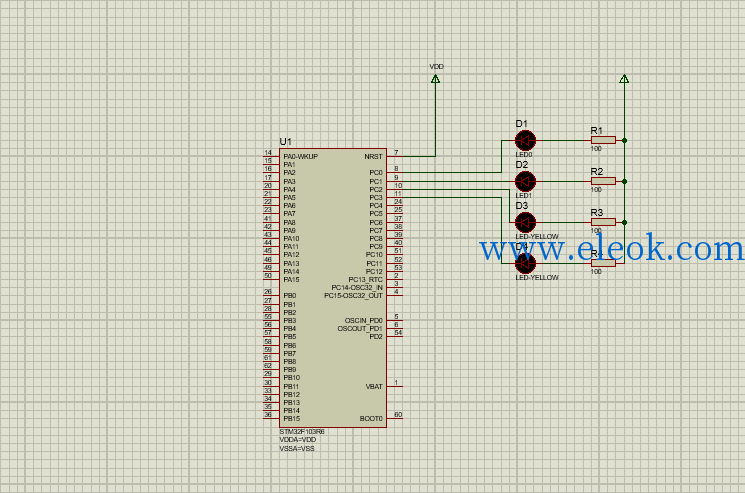Click the PB0 pin label
The height and width of the screenshot is (493, 745).
(290, 295)
